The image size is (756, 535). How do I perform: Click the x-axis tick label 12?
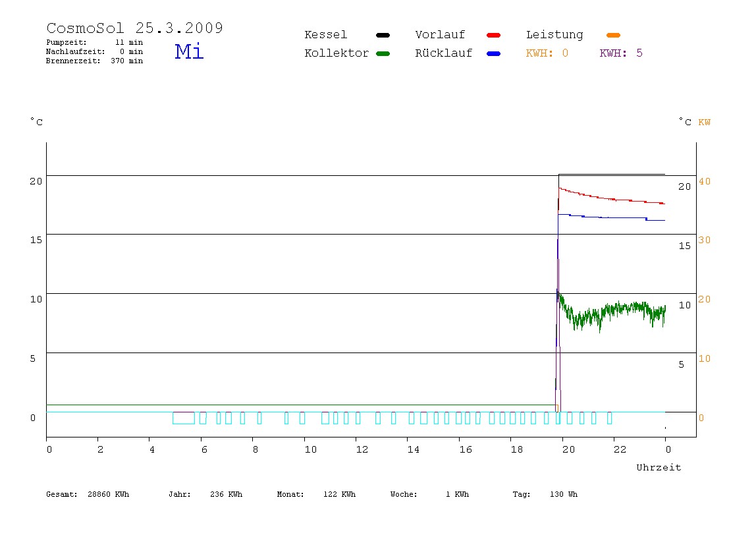(x=362, y=449)
